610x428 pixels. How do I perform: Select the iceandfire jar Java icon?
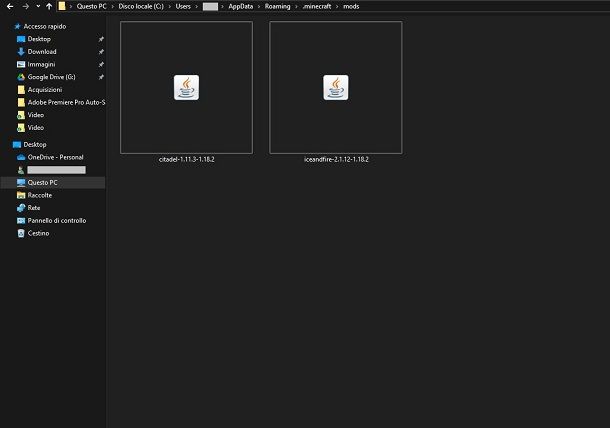click(336, 88)
